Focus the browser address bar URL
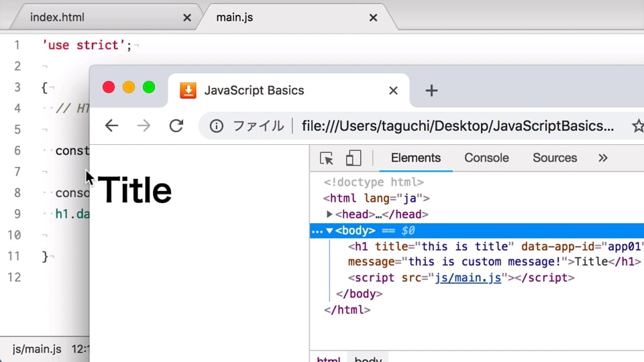The width and height of the screenshot is (644, 362). 458,126
